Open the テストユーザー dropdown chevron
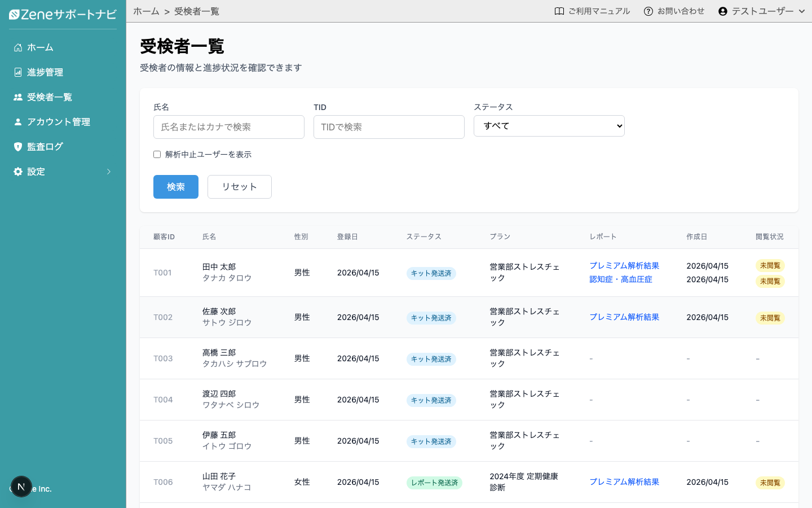The image size is (812, 508). (x=802, y=11)
